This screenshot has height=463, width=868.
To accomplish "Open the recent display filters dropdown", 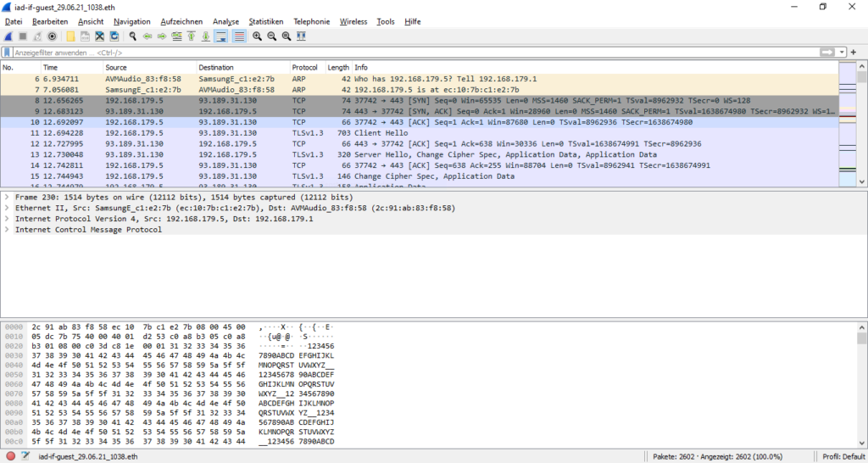I will coord(842,52).
